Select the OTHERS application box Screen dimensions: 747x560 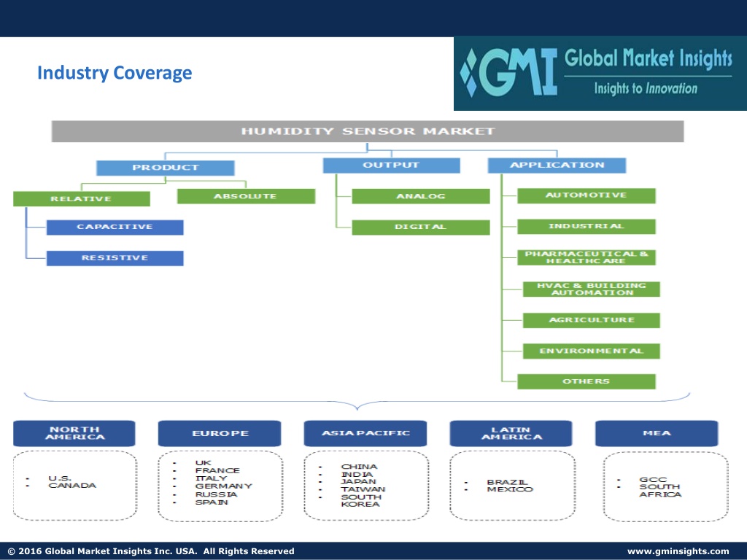pyautogui.click(x=587, y=381)
